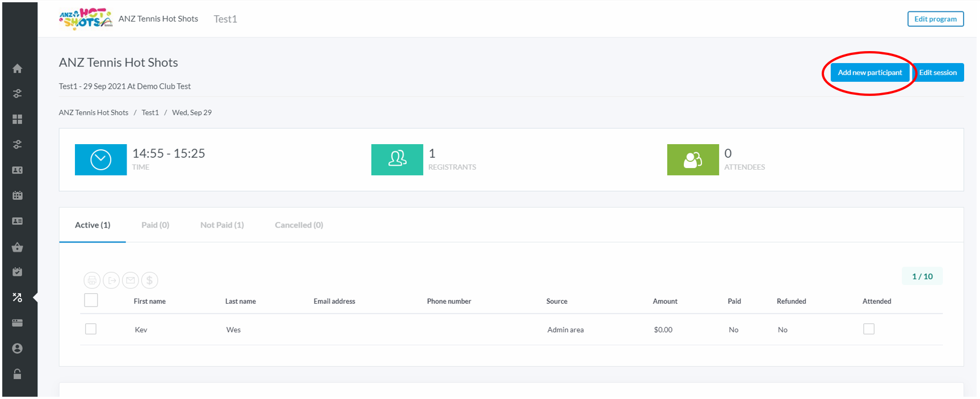This screenshot has width=980, height=399.
Task: Click the Amount column header
Action: point(665,301)
